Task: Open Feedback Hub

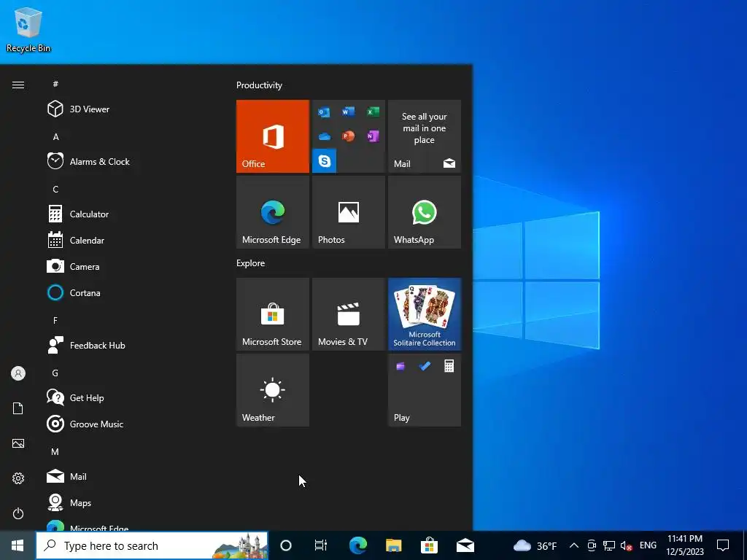Action: pyautogui.click(x=128, y=345)
